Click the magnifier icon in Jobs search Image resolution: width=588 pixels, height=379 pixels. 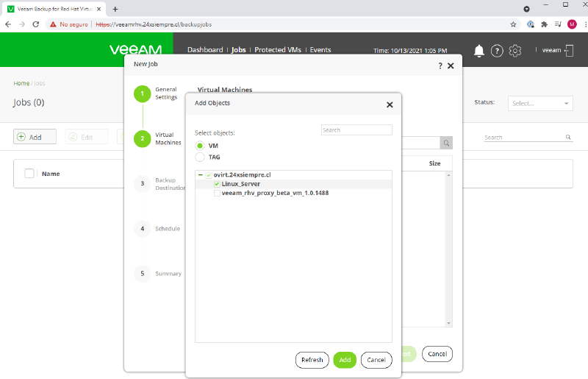click(568, 137)
